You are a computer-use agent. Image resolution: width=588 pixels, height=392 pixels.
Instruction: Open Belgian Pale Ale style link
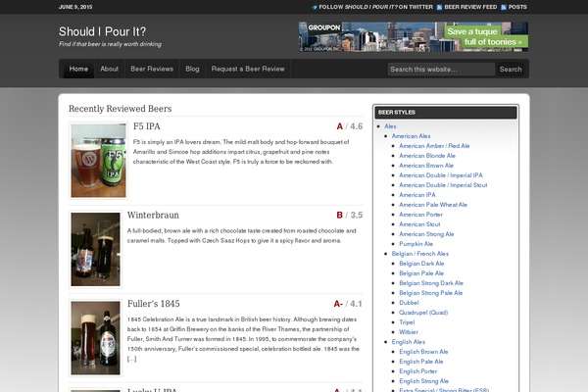421,273
